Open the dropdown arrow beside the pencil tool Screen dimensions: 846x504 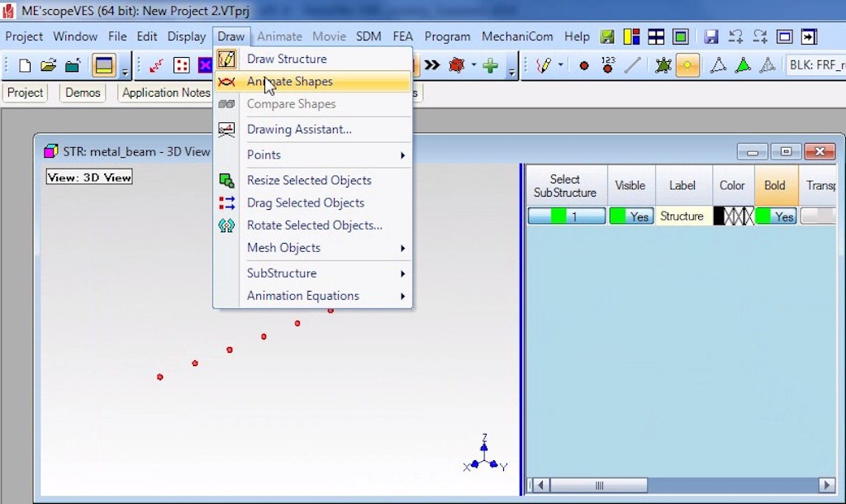[561, 66]
